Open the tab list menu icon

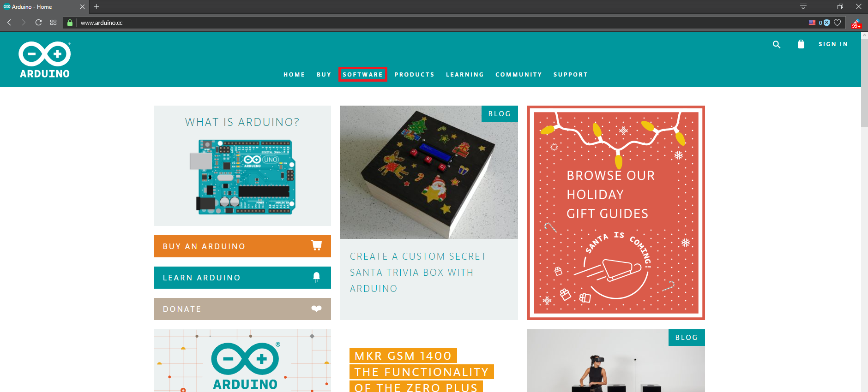click(x=803, y=6)
